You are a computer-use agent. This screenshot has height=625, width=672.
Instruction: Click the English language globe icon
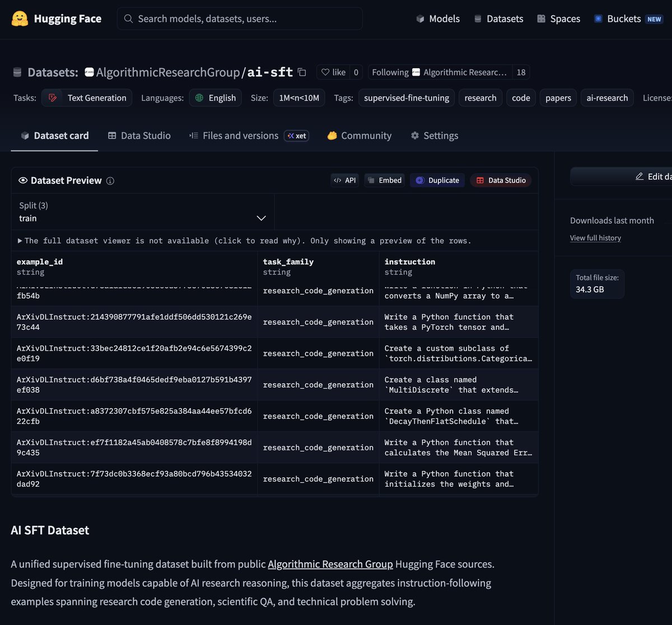[x=199, y=97]
